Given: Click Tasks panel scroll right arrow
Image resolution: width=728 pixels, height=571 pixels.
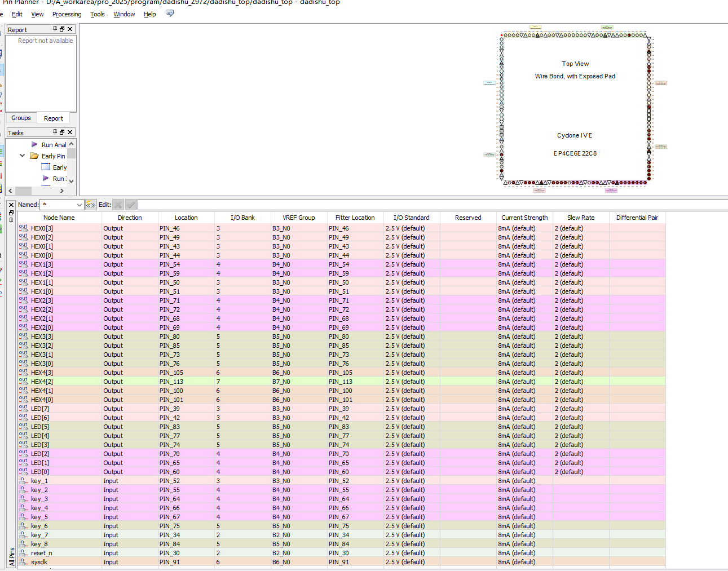Looking at the screenshot, I should (x=62, y=191).
